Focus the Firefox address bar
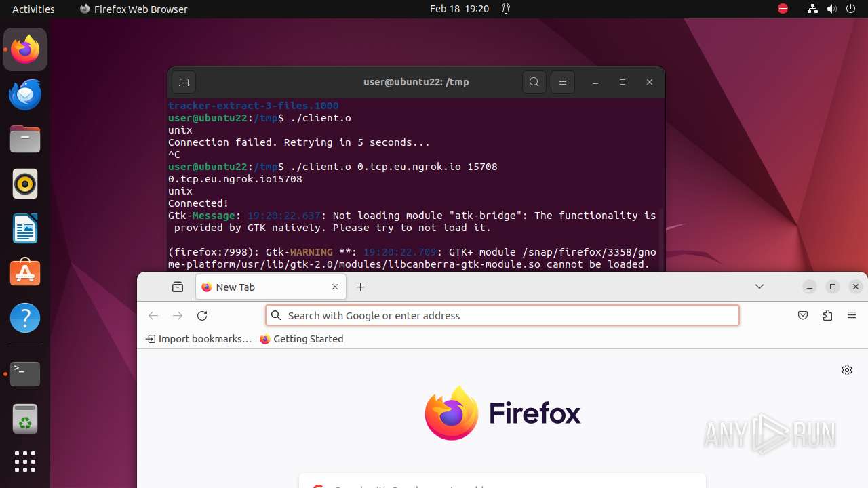The width and height of the screenshot is (868, 488). pos(502,315)
